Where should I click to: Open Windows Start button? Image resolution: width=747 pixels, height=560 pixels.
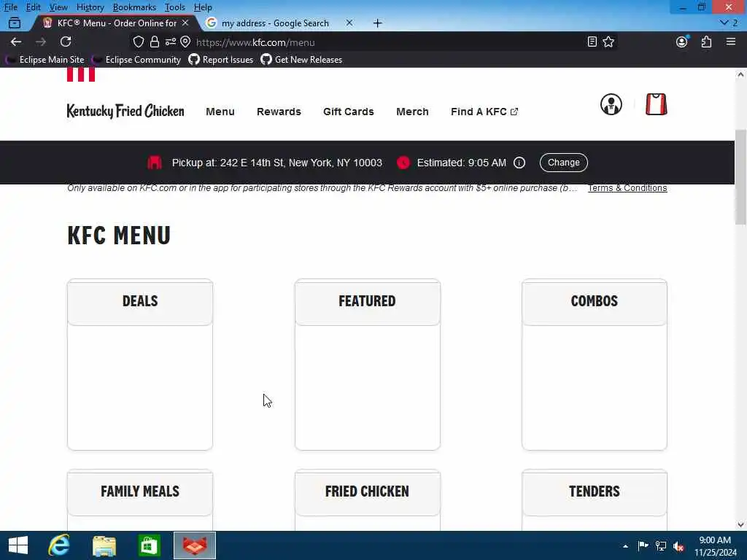18,545
